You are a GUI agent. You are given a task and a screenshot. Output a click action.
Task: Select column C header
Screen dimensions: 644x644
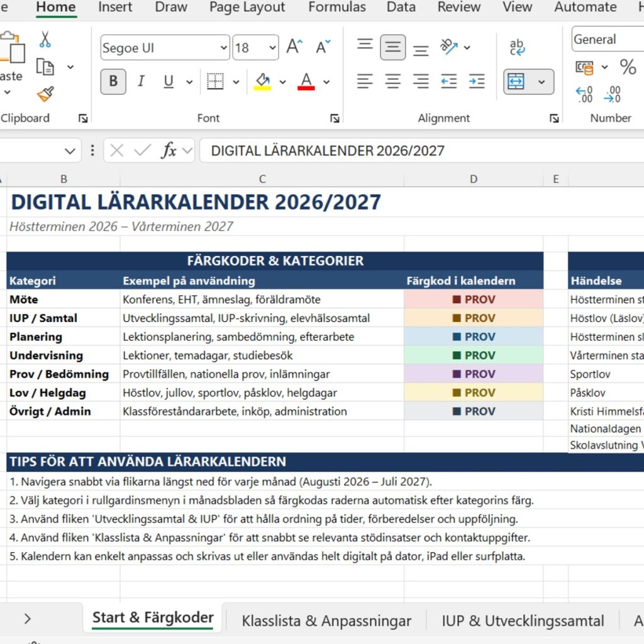click(x=262, y=179)
